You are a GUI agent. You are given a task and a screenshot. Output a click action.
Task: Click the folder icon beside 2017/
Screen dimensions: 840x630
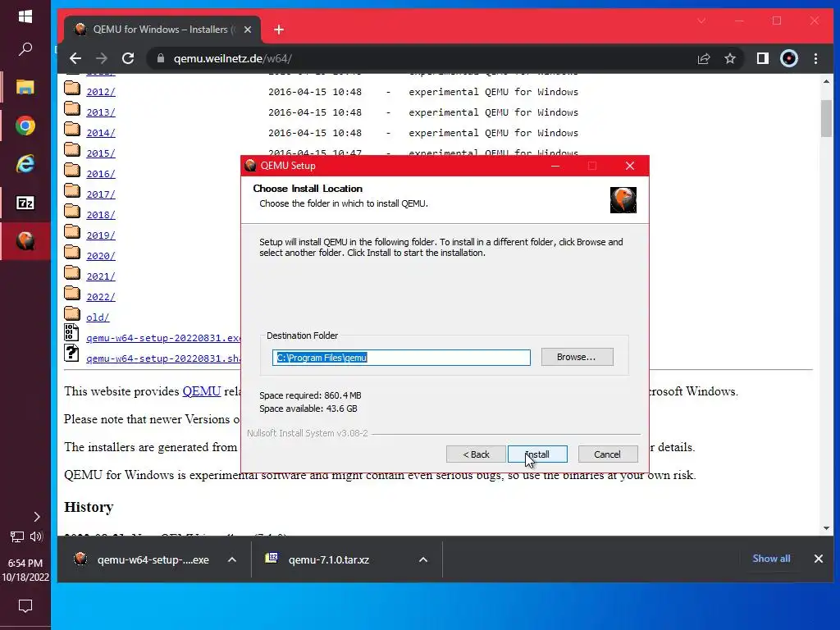72,190
